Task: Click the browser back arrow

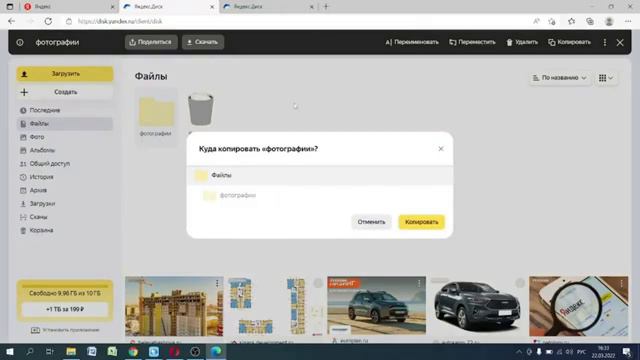Action: coord(11,21)
